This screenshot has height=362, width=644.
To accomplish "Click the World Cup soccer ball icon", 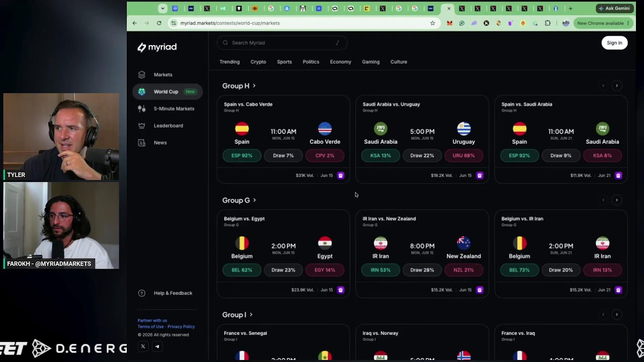I will (142, 92).
